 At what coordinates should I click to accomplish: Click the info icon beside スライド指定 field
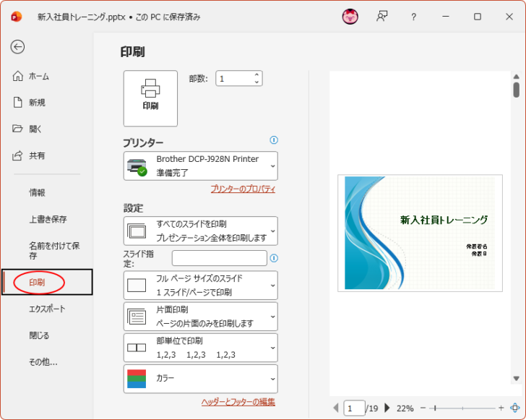coord(274,258)
